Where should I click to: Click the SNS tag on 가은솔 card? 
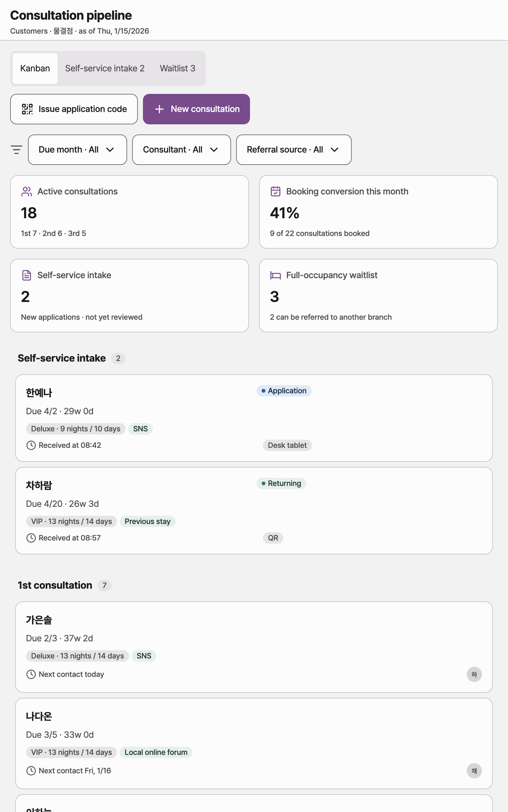click(x=144, y=656)
